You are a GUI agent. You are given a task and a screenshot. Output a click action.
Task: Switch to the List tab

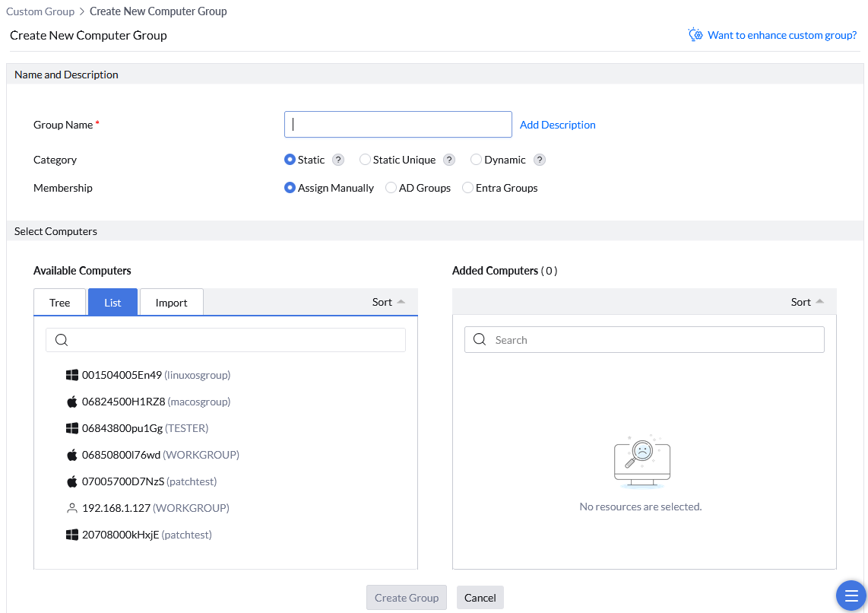(113, 303)
